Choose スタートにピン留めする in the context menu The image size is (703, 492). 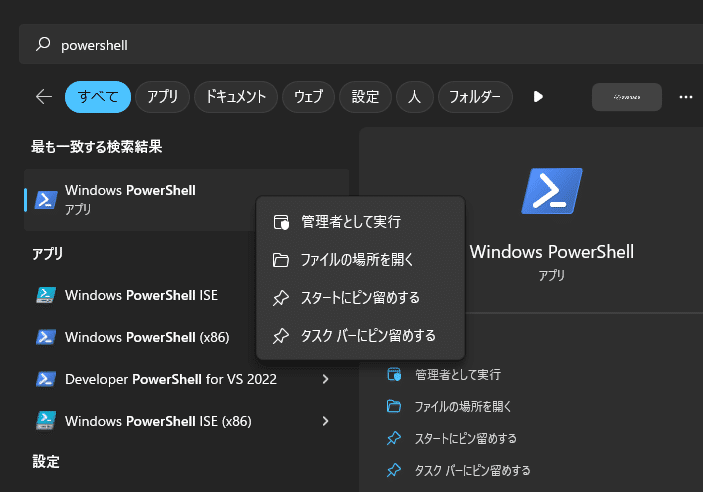(x=360, y=298)
